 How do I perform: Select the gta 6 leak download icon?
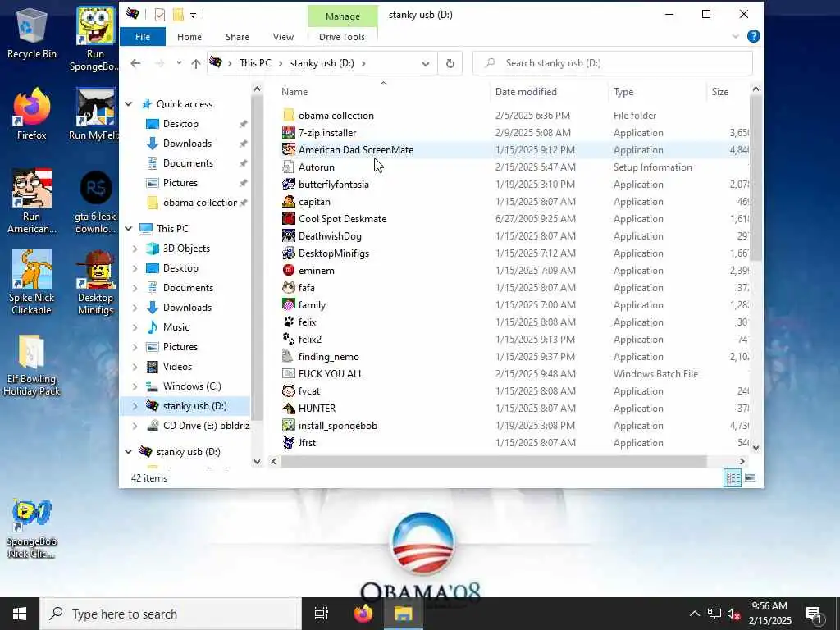click(95, 202)
